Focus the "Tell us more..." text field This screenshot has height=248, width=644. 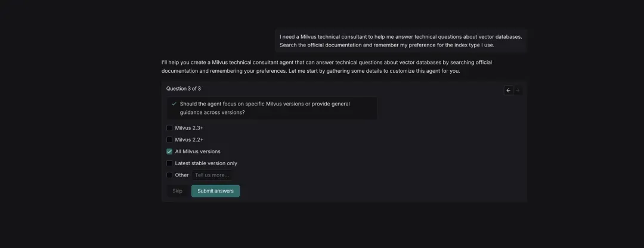212,175
